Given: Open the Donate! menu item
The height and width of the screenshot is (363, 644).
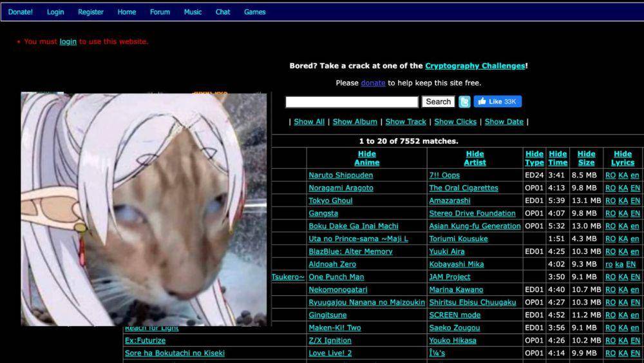Looking at the screenshot, I should point(20,12).
